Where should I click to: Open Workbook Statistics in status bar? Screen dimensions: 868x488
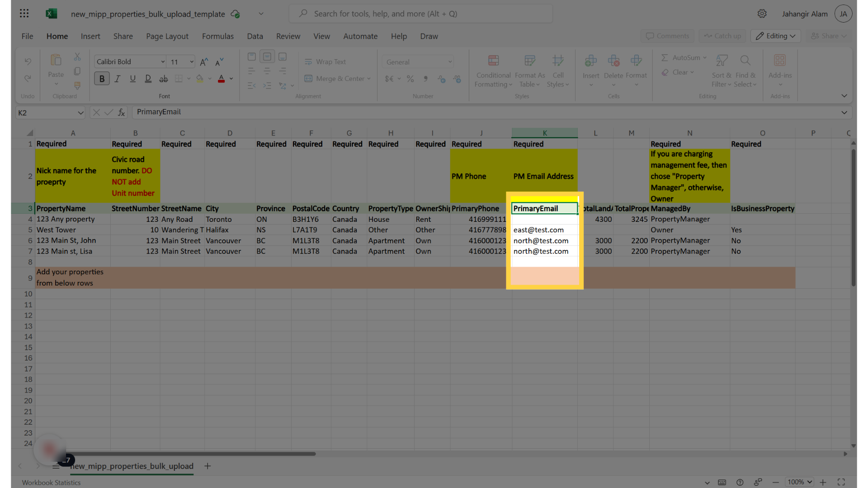click(51, 483)
